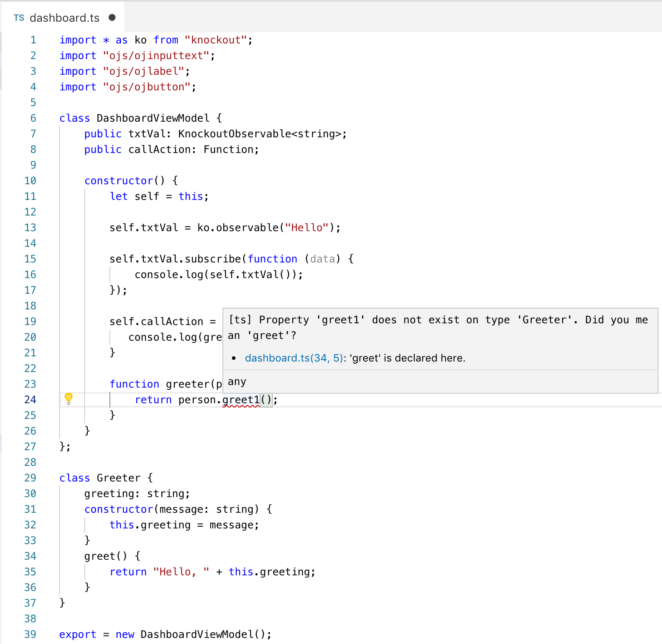Click the unsaved changes dot on dashboard.ts
This screenshot has height=644, width=662.
[112, 18]
